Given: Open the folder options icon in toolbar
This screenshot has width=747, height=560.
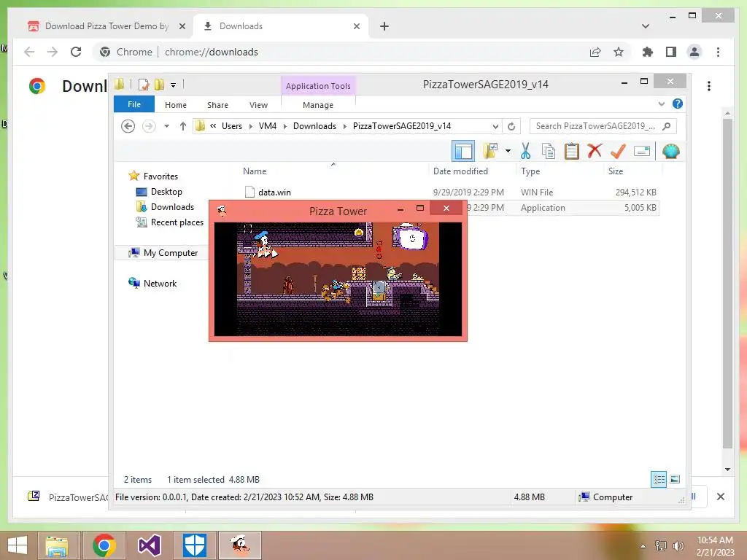Looking at the screenshot, I should click(x=490, y=151).
